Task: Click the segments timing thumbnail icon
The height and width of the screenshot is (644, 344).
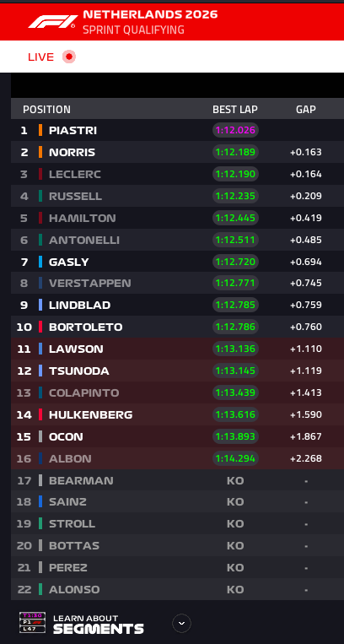Action: coord(32,622)
